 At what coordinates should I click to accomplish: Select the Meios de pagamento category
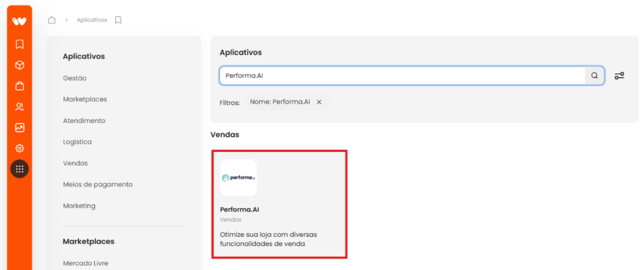coord(97,185)
